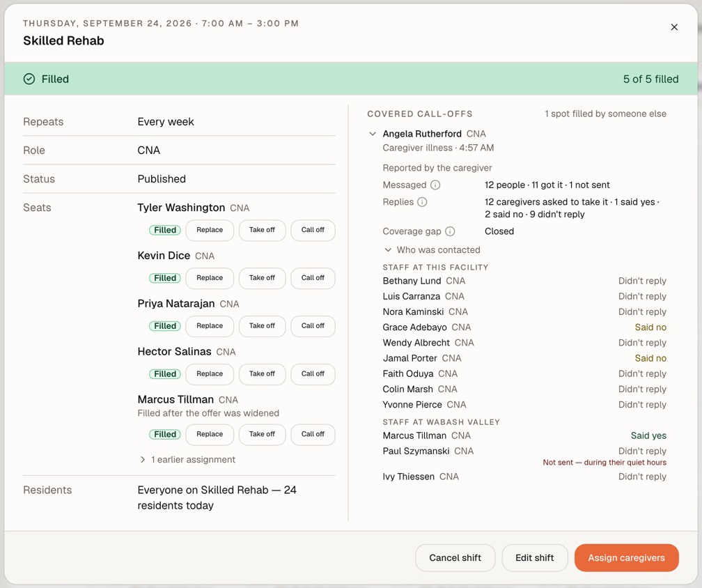Click the 5 of 5 filled count
702x588 pixels.
[x=650, y=79]
